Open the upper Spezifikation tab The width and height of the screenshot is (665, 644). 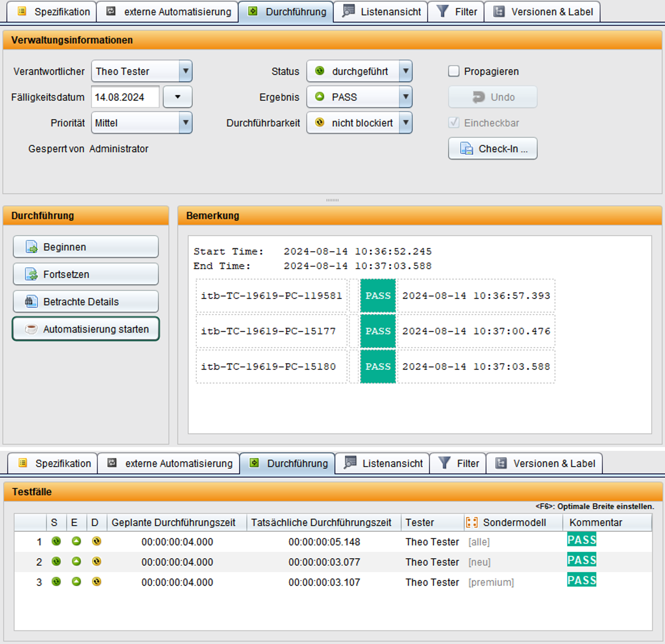pos(52,12)
